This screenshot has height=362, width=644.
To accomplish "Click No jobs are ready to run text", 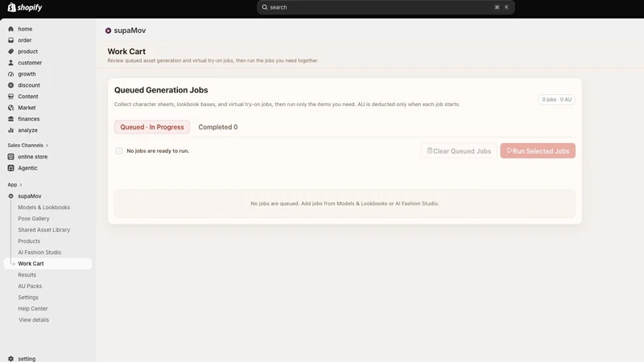I will [x=158, y=150].
